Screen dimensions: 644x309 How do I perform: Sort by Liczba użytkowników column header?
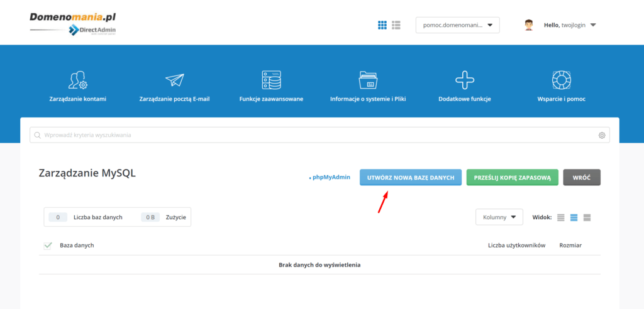(x=516, y=246)
